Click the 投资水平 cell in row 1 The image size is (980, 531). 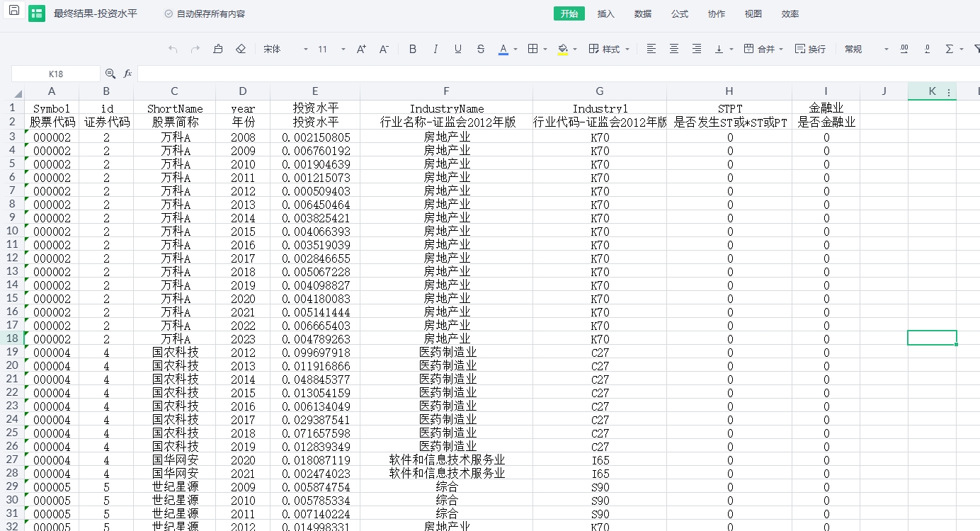click(x=315, y=108)
